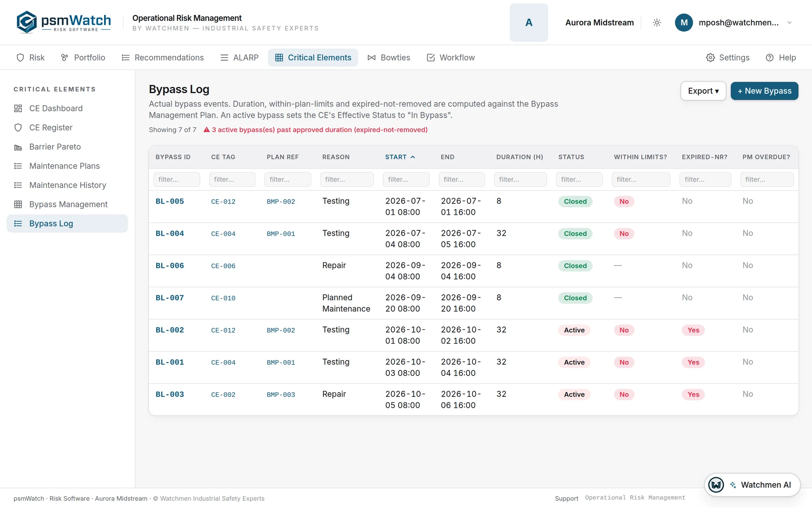Open the bypass record BL-003
812x508 pixels.
pos(170,395)
